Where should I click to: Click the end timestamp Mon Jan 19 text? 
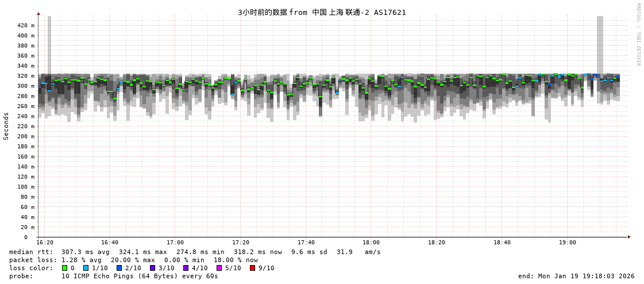(x=576, y=276)
